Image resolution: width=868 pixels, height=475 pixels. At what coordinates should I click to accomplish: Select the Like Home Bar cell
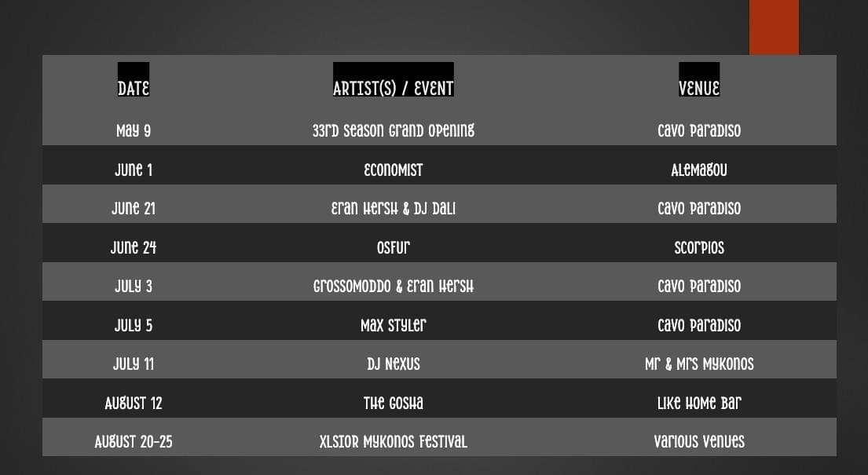[x=698, y=403]
